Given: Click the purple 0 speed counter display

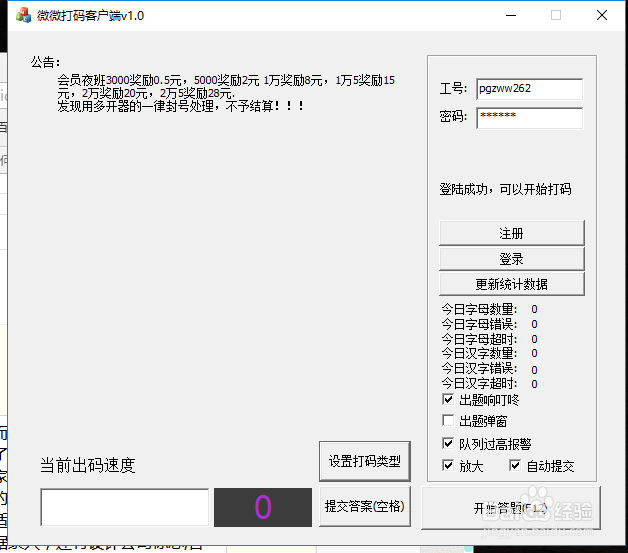Looking at the screenshot, I should coord(263,507).
